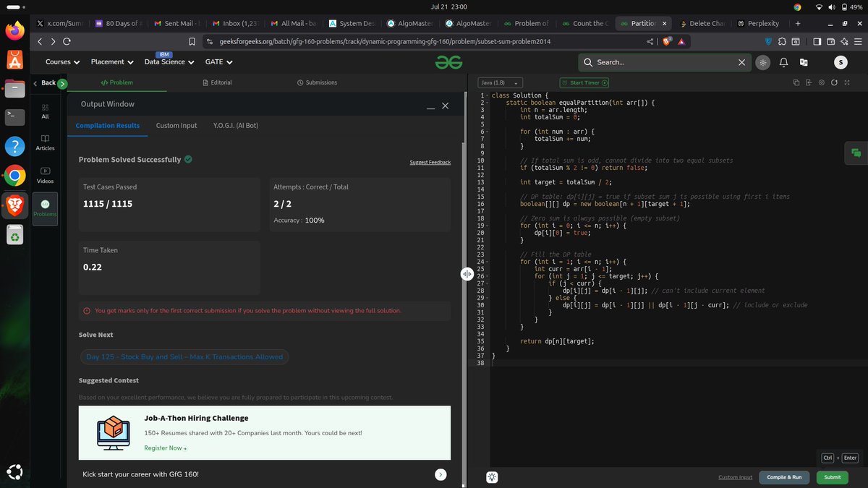Open a new browser tab
The width and height of the screenshot is (868, 488).
tap(798, 23)
